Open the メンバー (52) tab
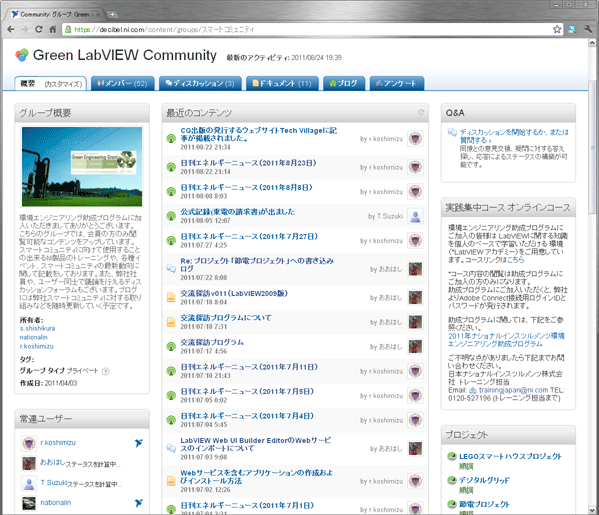The width and height of the screenshot is (599, 515). pos(122,83)
